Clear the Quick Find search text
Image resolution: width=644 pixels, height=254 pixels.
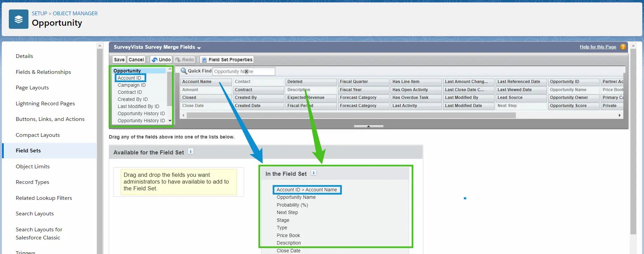point(246,71)
